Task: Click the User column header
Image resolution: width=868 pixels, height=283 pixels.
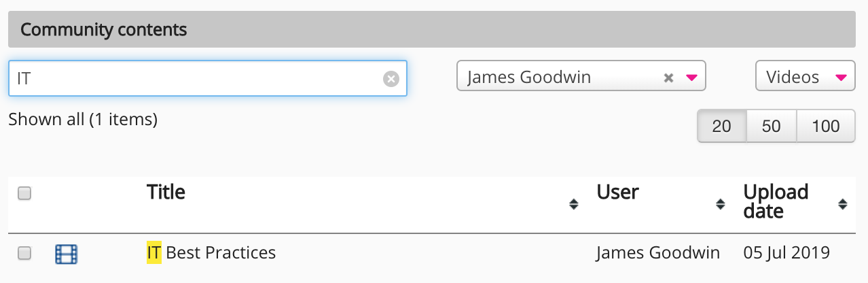Action: click(x=617, y=193)
